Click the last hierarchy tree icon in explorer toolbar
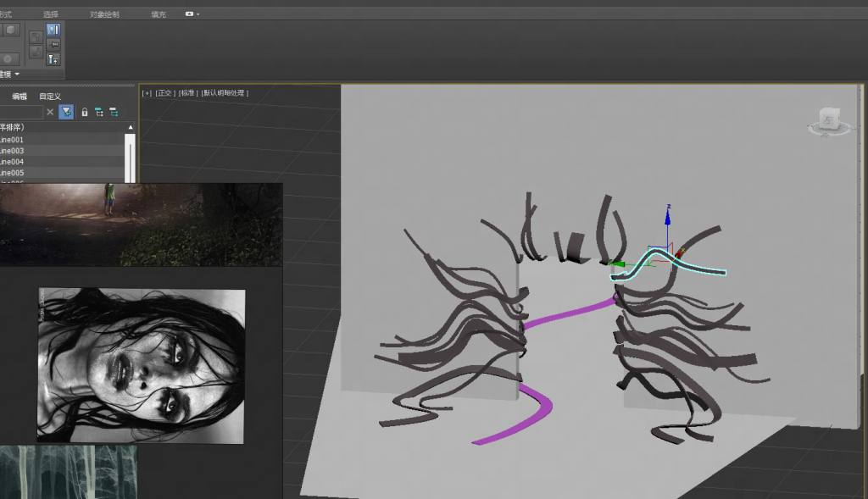The width and height of the screenshot is (868, 499). pos(113,112)
